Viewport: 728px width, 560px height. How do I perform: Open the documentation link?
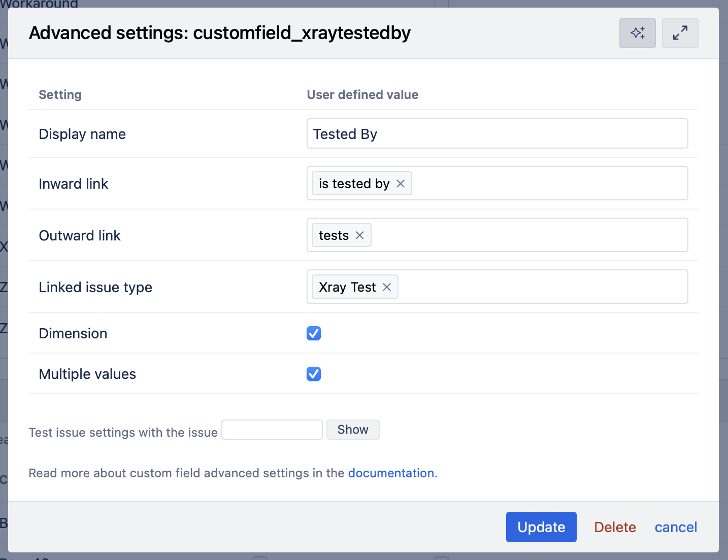coord(391,473)
